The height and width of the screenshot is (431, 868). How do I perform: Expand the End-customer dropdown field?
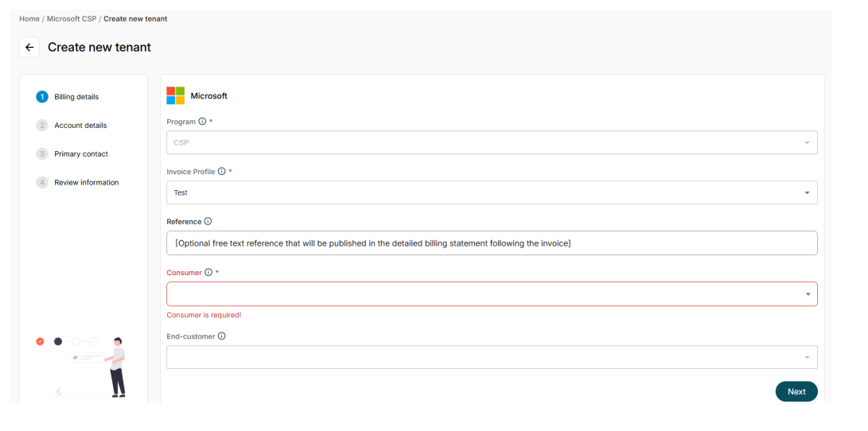click(492, 357)
